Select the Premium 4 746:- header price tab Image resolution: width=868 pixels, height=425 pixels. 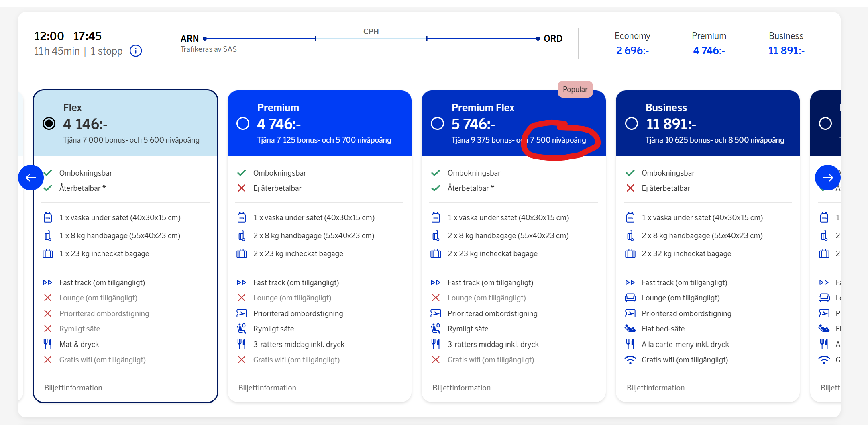(x=709, y=44)
